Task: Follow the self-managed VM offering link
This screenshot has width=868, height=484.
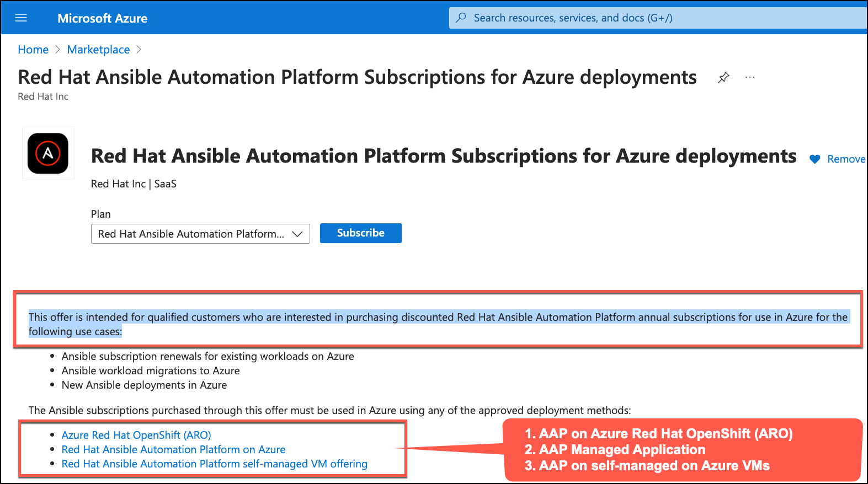Action: pos(214,464)
